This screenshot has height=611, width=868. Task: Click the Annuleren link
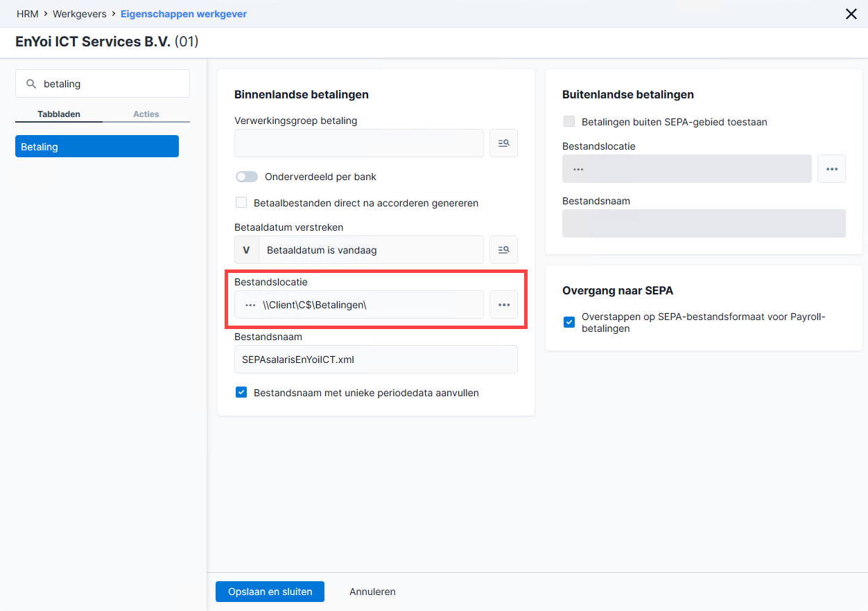tap(372, 592)
